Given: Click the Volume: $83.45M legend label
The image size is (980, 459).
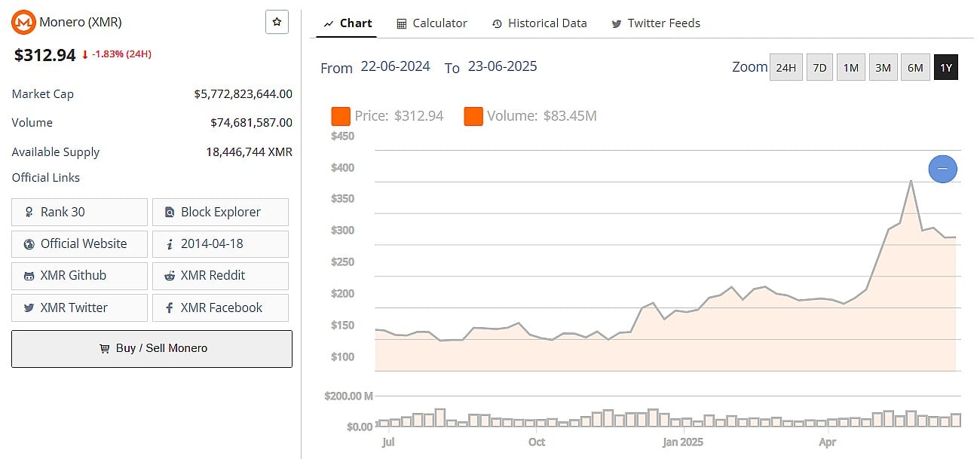Looking at the screenshot, I should (x=542, y=116).
